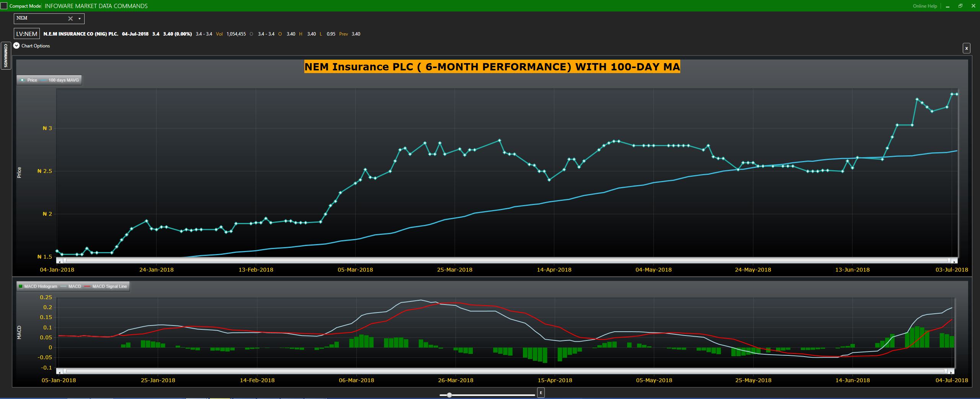Click the price chart's right scroll arrow
The height and width of the screenshot is (399, 980).
pos(955,261)
